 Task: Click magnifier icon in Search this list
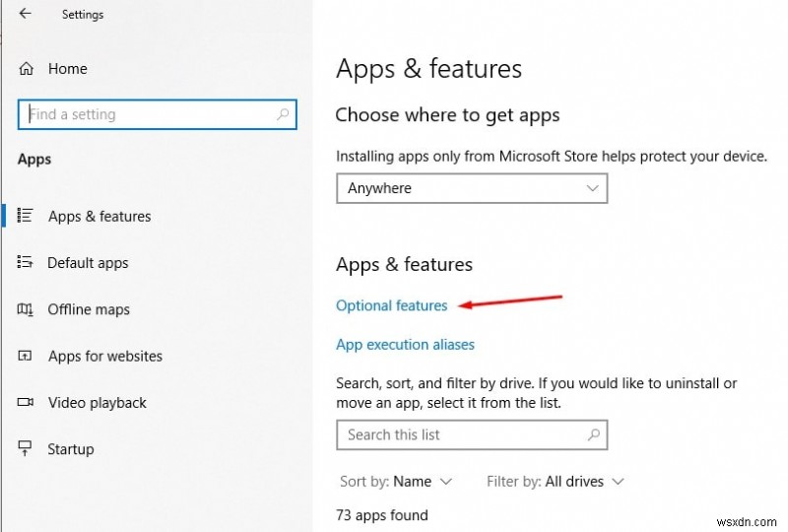(593, 434)
